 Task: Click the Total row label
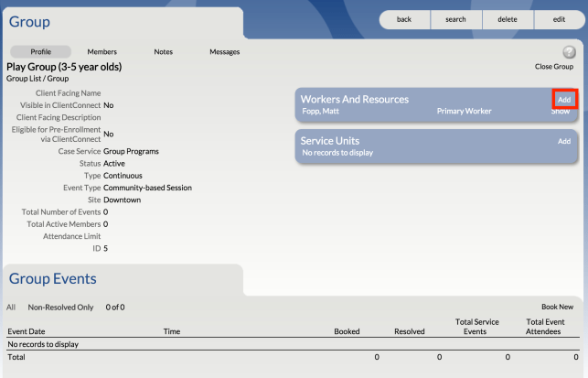(16, 357)
